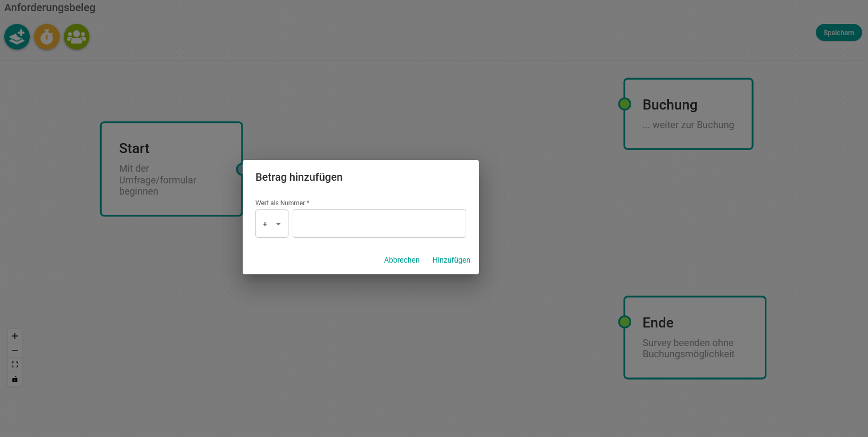Screen dimensions: 868x437
Task: Select the Buchung node card
Action: pos(689,114)
